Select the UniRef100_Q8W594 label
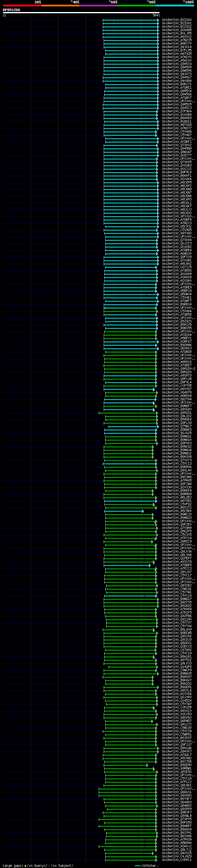This screenshot has width=197, height=868. tap(176, 71)
